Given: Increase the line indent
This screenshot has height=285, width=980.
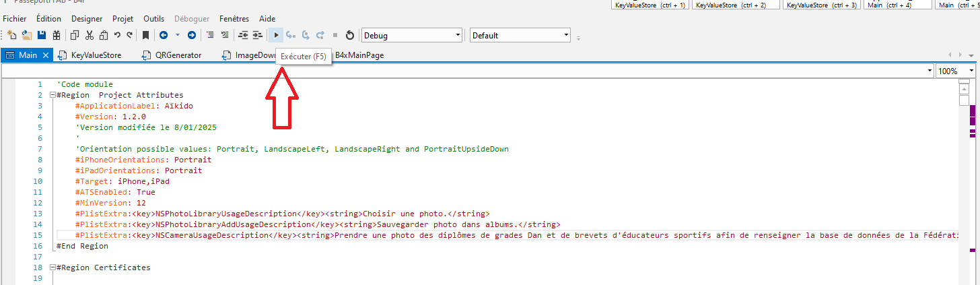Looking at the screenshot, I should [258, 35].
